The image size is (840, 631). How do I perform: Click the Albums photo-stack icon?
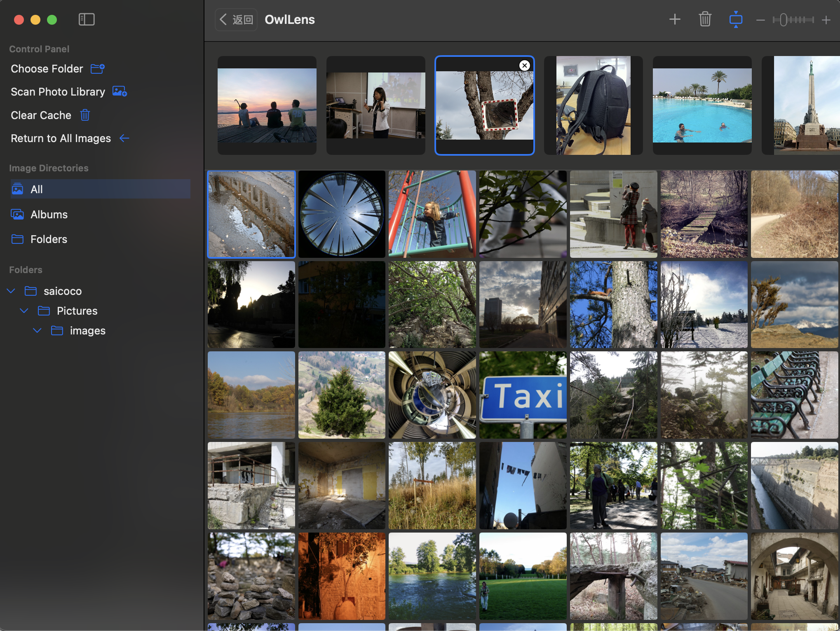click(17, 214)
